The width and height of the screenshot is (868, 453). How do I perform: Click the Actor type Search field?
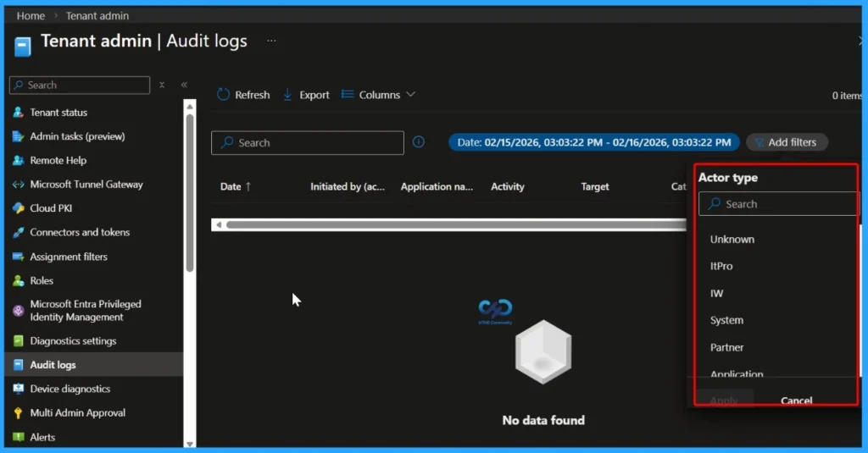778,204
